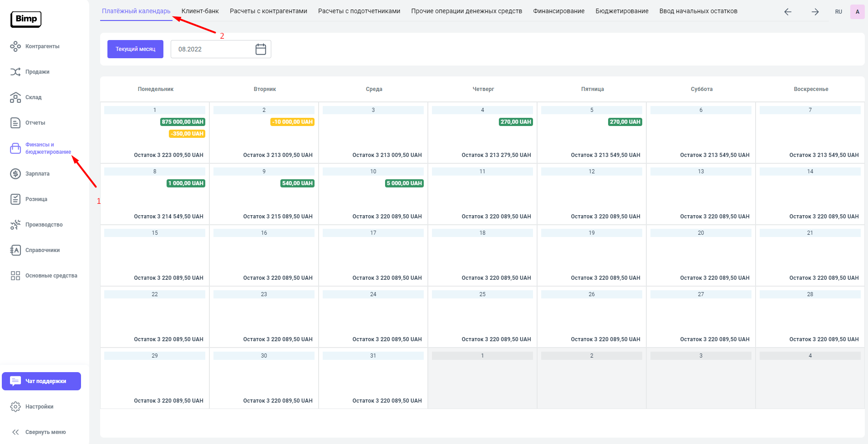This screenshot has width=868, height=444.
Task: Switch to the Клиент-банк tab
Action: pyautogui.click(x=200, y=11)
